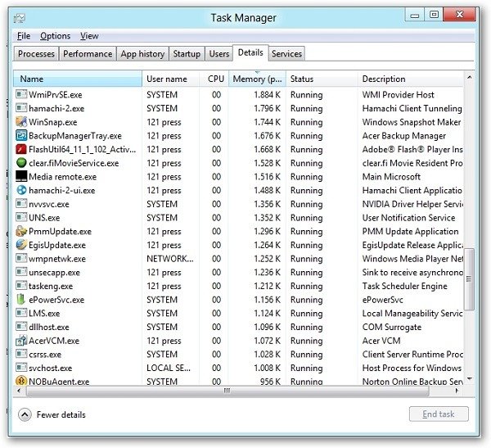Screen dimensions: 491x448
Task: Sort by the Name column header
Action: pyautogui.click(x=78, y=79)
